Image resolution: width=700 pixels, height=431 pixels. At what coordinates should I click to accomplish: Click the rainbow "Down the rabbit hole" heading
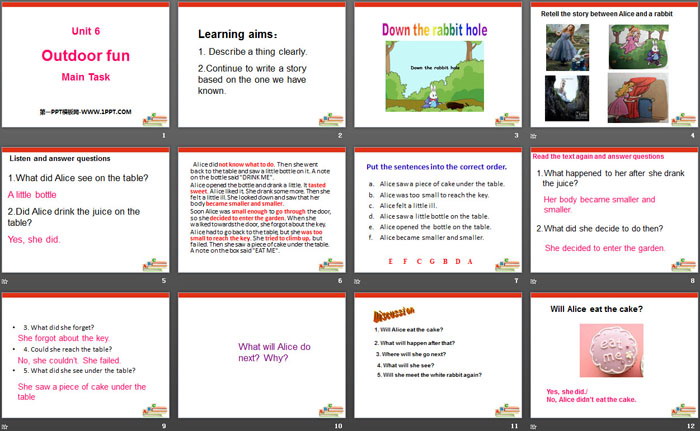tap(435, 29)
